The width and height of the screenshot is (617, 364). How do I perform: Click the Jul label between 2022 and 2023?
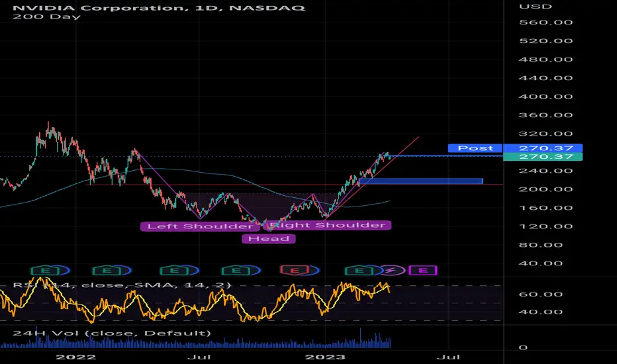pyautogui.click(x=199, y=357)
